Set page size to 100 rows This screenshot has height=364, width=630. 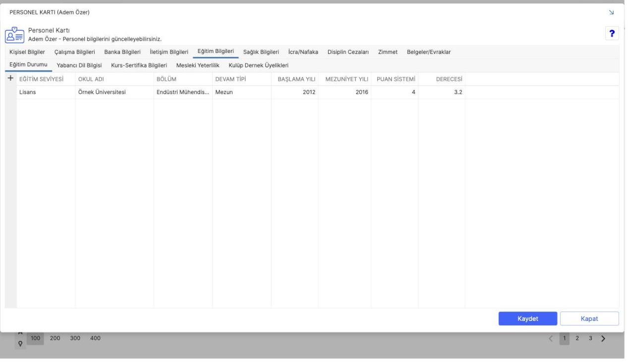tap(35, 338)
